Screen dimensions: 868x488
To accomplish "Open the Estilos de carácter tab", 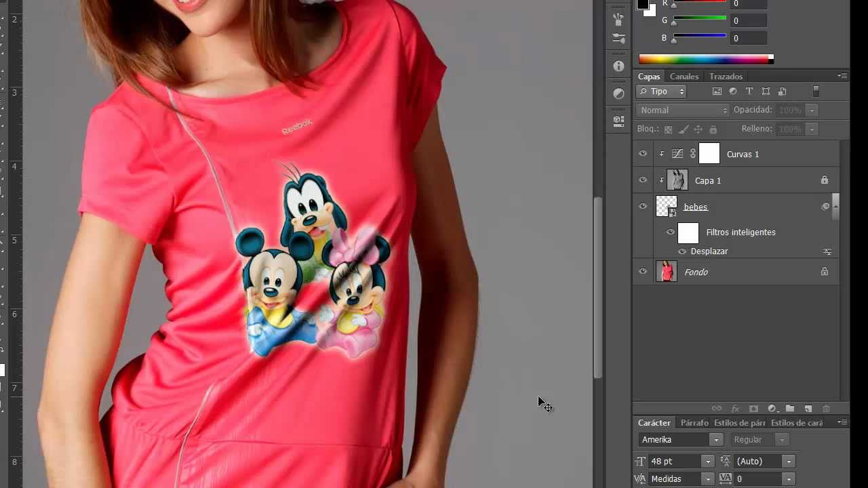I will pyautogui.click(x=797, y=423).
